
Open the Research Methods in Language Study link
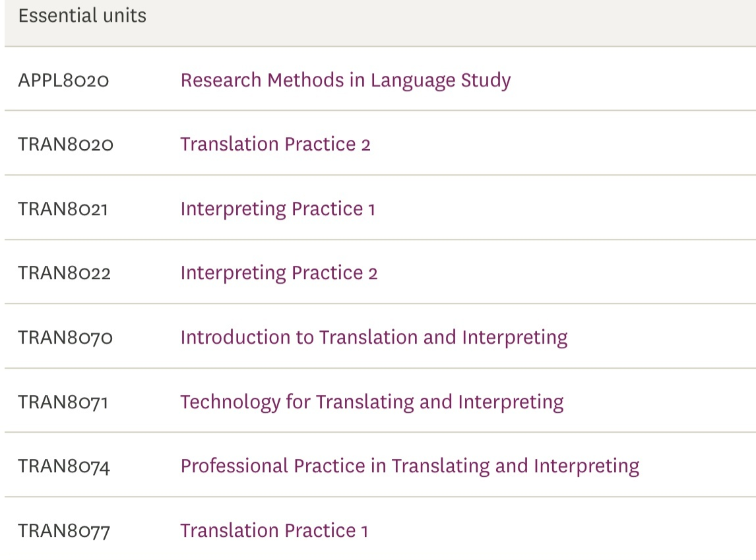pyautogui.click(x=345, y=80)
